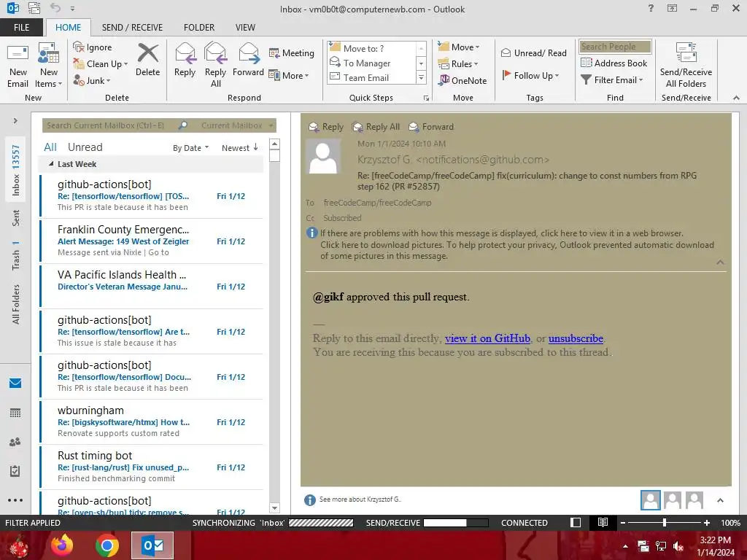747x560 pixels.
Task: Open Follow Up dropdown
Action: (531, 75)
